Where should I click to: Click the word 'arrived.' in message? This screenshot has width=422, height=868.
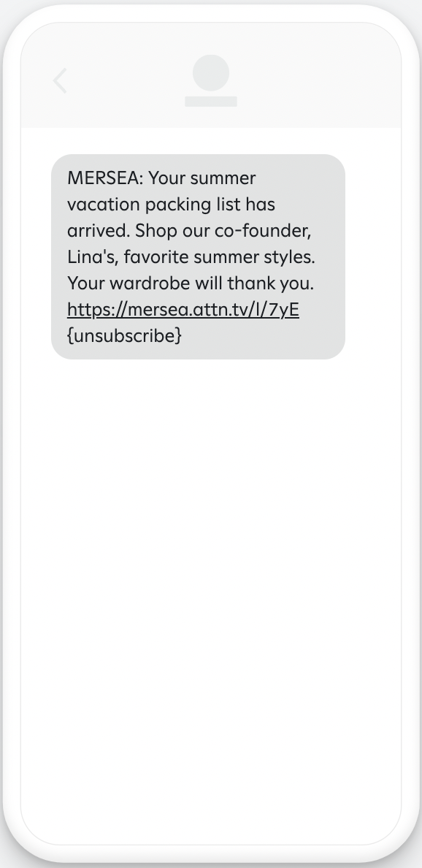tap(99, 231)
